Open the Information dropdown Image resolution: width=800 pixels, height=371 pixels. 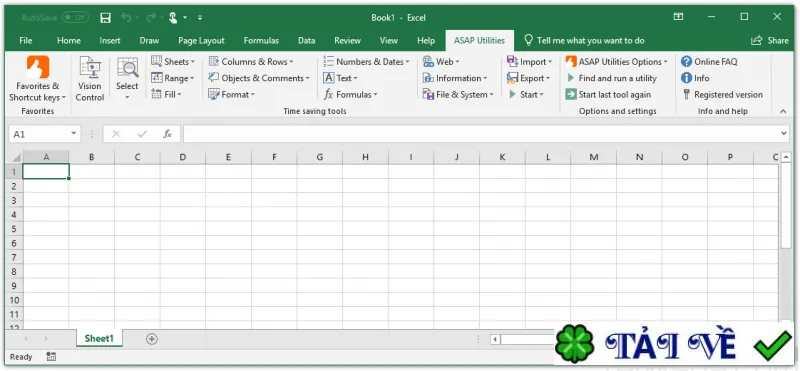[455, 78]
